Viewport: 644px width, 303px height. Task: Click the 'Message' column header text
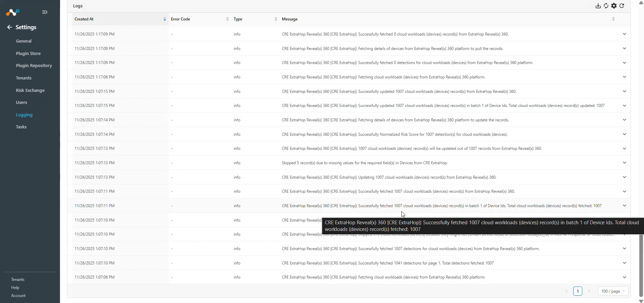coord(290,19)
